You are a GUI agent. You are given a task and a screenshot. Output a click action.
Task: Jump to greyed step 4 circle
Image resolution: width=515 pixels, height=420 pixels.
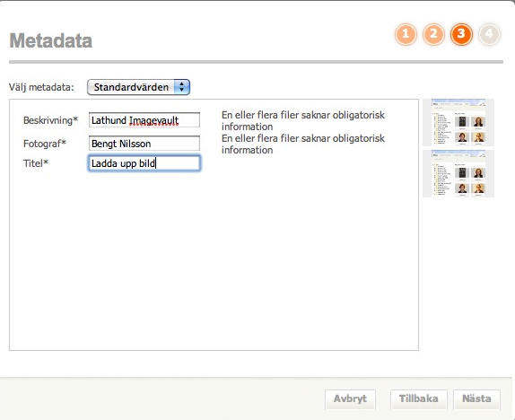coord(489,34)
